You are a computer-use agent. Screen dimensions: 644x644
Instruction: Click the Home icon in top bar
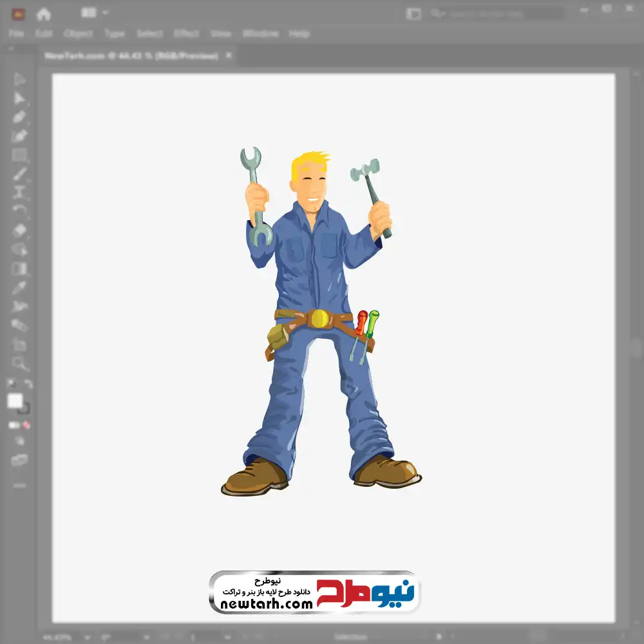pyautogui.click(x=44, y=14)
